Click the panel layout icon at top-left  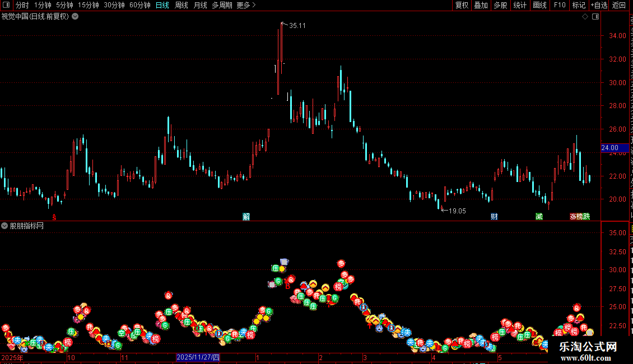point(6,5)
